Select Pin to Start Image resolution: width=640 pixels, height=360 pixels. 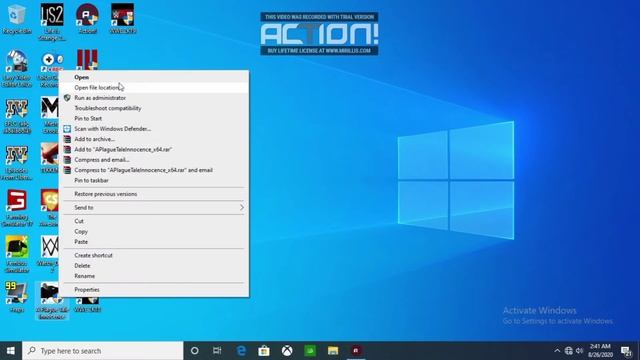coord(154,118)
